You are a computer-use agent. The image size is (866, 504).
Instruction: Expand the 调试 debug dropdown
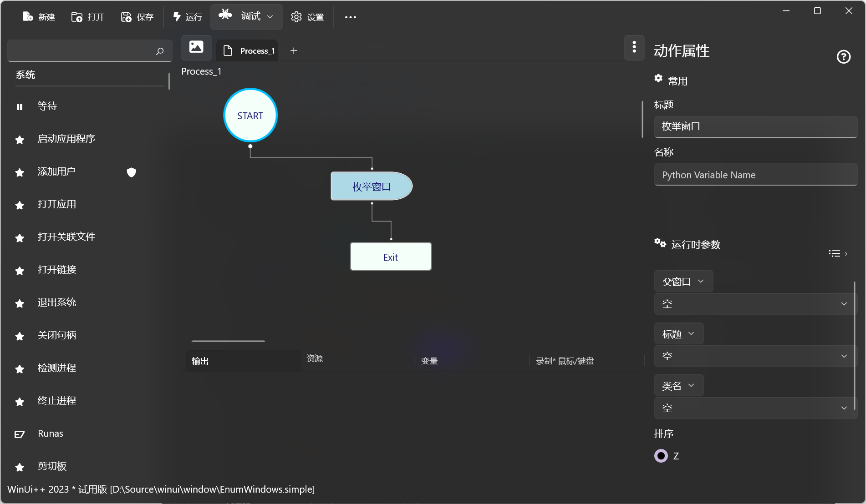[x=270, y=17]
